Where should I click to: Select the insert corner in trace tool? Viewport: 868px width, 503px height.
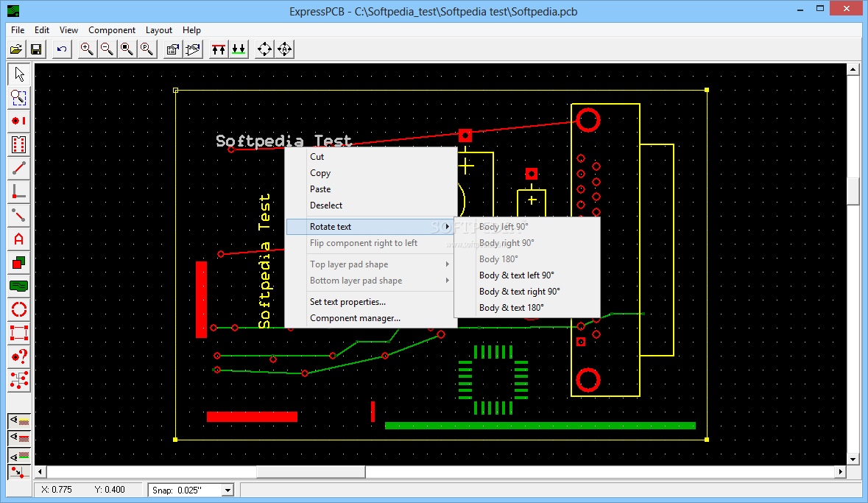pos(19,191)
